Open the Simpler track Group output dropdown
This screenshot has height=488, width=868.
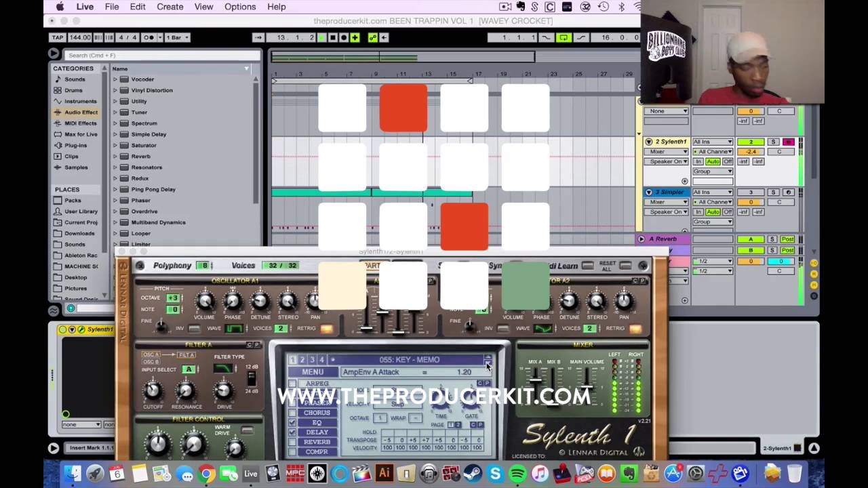713,222
